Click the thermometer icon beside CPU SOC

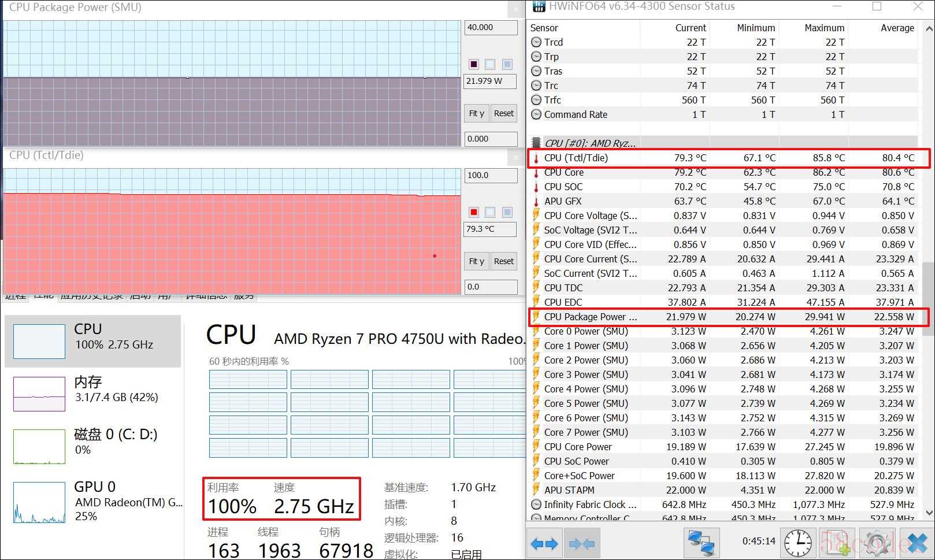coord(536,187)
